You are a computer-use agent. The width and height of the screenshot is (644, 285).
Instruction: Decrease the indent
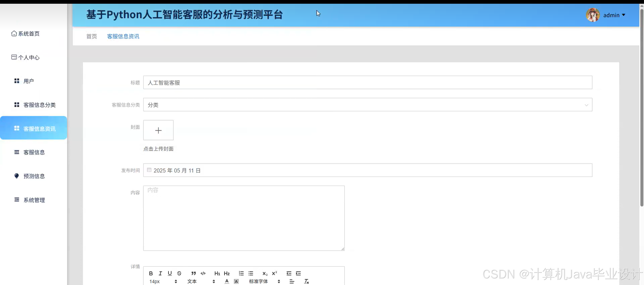tap(289, 273)
